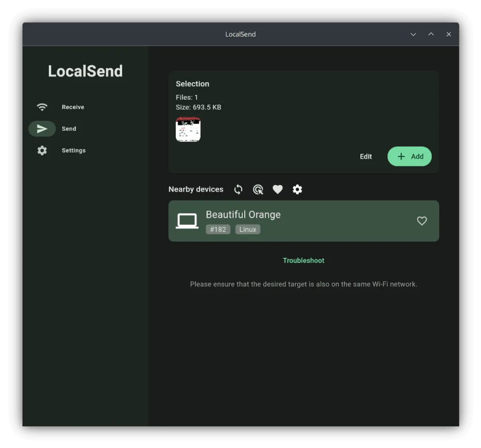Click the manual target address icon
The width and height of the screenshot is (481, 448).
tap(258, 190)
